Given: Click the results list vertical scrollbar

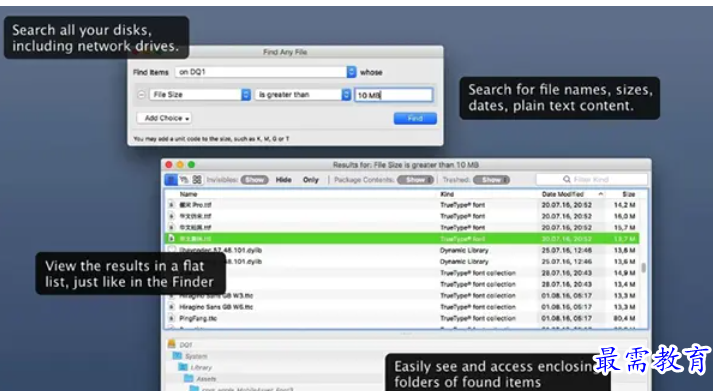Looking at the screenshot, I should (643, 268).
